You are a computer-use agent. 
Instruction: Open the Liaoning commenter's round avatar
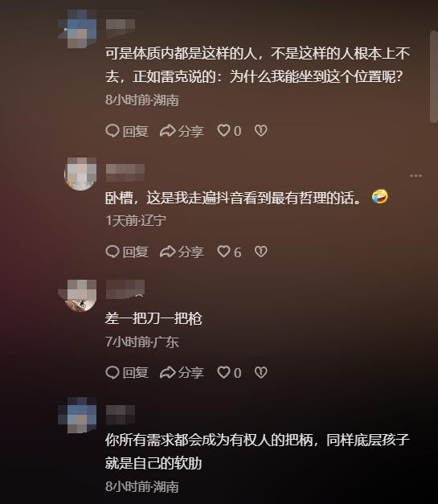click(x=80, y=174)
